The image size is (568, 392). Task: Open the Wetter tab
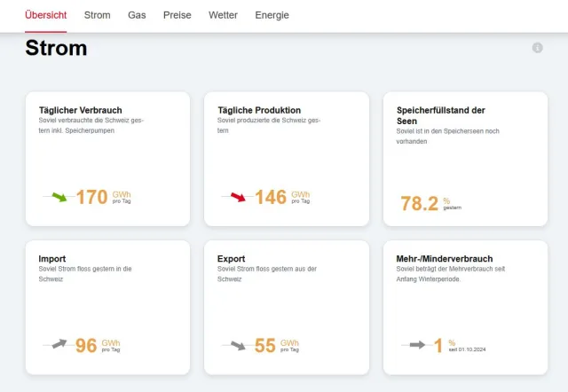[x=223, y=15]
